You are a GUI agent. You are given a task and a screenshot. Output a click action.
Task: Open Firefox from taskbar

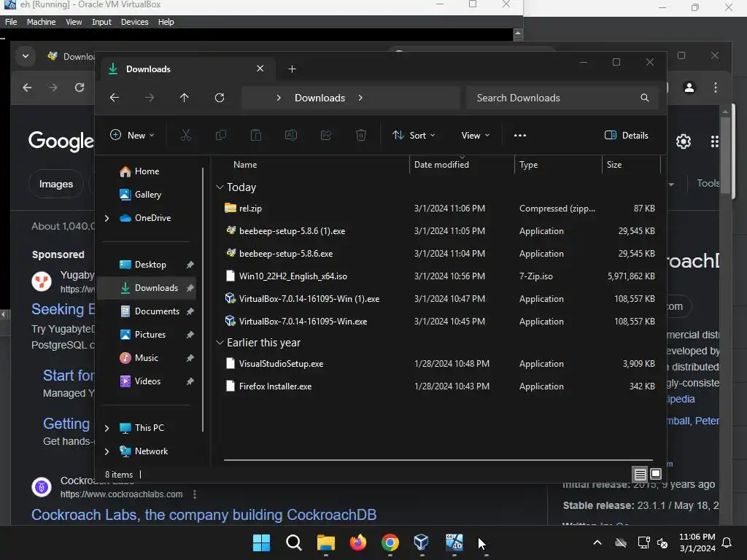coord(357,542)
